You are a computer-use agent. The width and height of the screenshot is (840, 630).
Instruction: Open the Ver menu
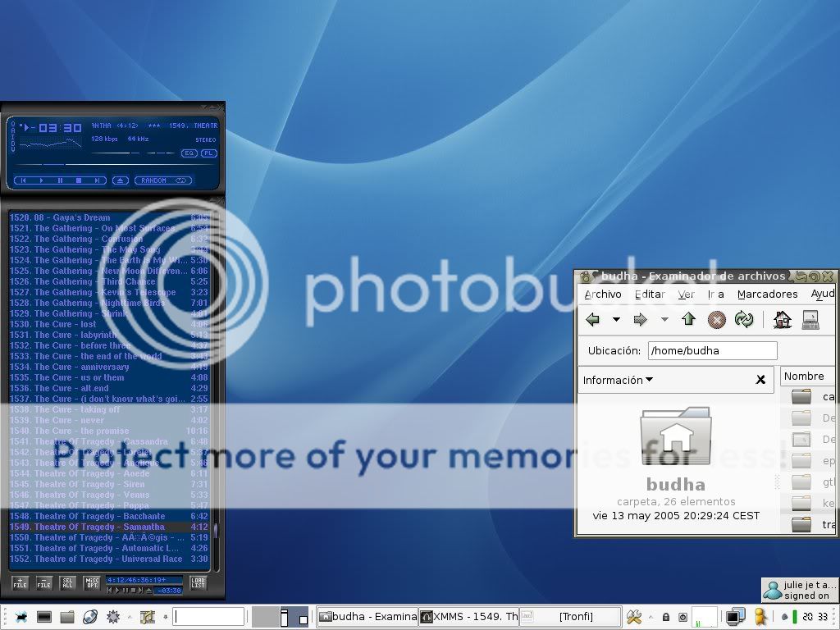pos(687,294)
